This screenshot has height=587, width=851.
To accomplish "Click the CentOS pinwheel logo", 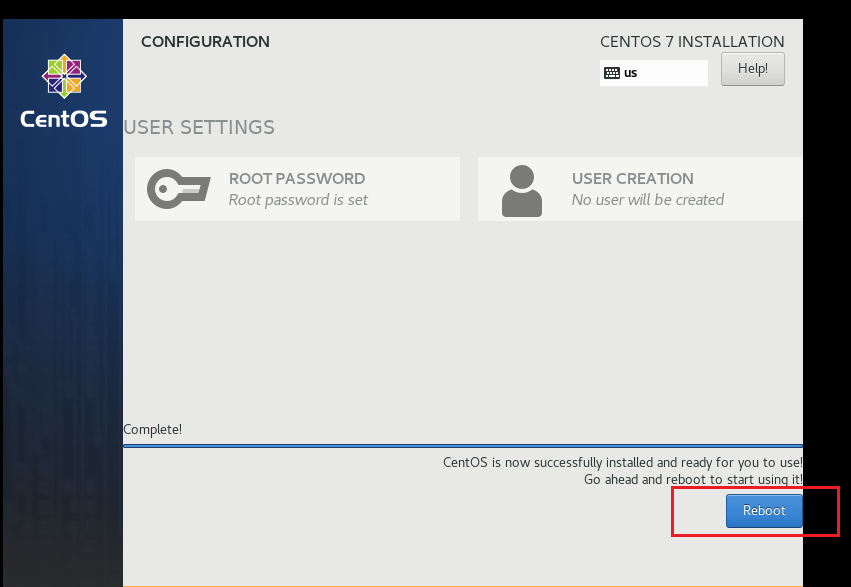I will click(64, 76).
